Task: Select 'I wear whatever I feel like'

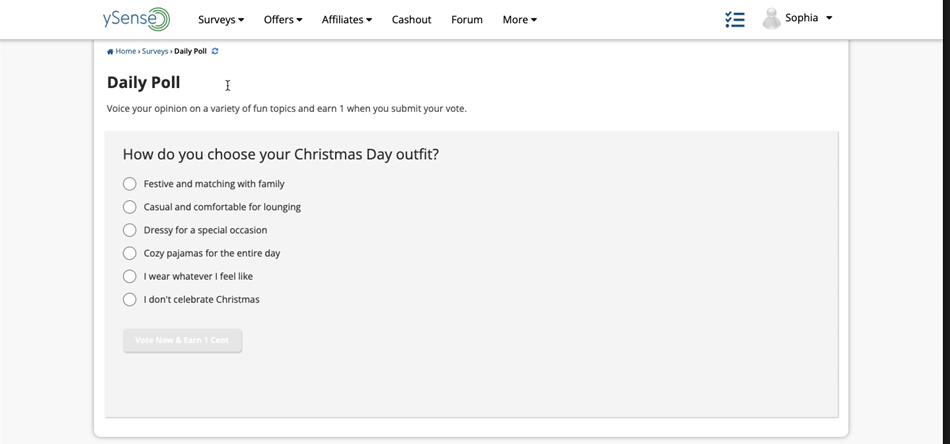Action: (x=130, y=276)
